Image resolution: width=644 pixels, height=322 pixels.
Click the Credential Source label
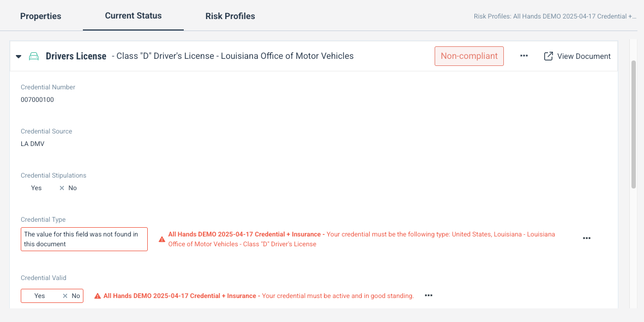point(46,131)
